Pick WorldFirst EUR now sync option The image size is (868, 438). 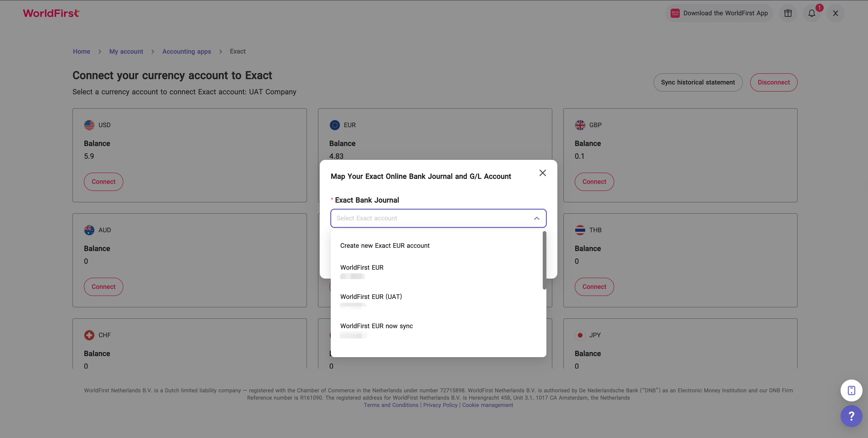coord(376,326)
